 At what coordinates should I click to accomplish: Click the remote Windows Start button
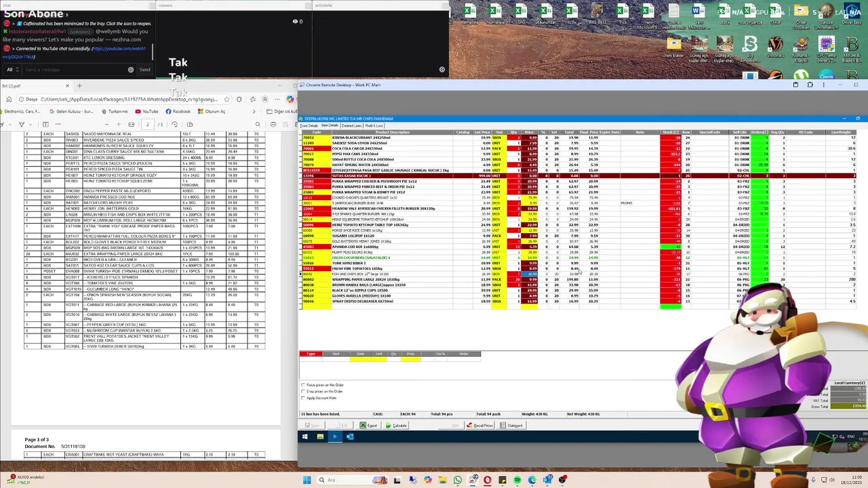coord(304,436)
